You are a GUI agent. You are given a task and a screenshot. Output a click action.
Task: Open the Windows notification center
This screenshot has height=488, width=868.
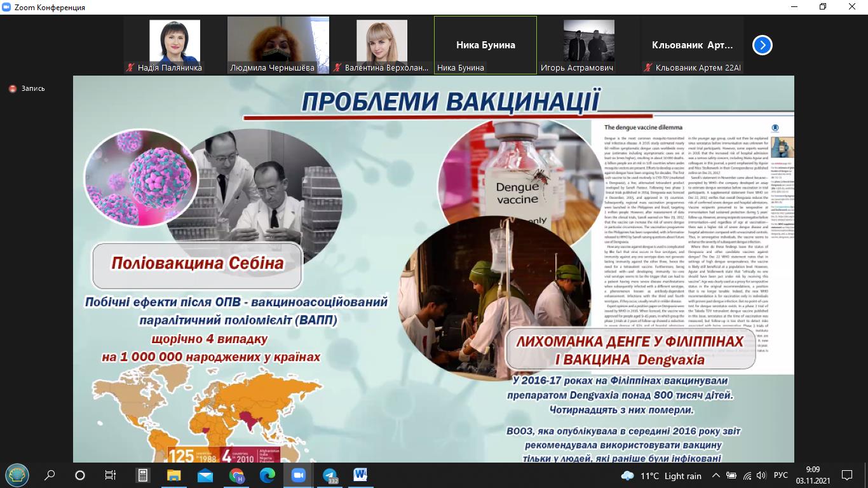point(846,475)
